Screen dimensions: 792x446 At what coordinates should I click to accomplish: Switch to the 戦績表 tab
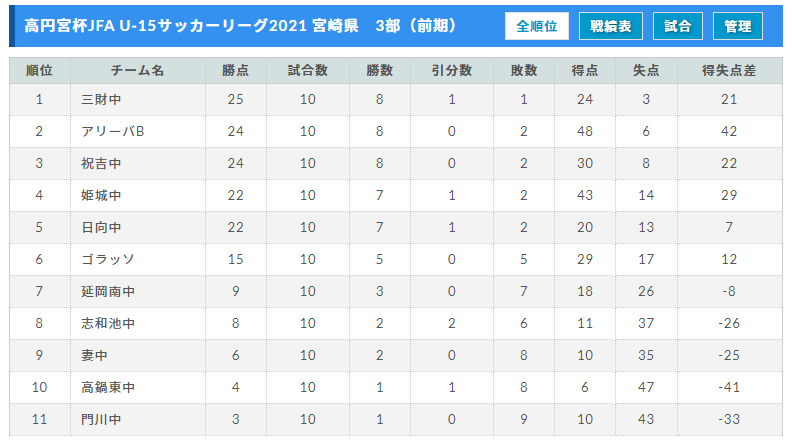[x=611, y=26]
